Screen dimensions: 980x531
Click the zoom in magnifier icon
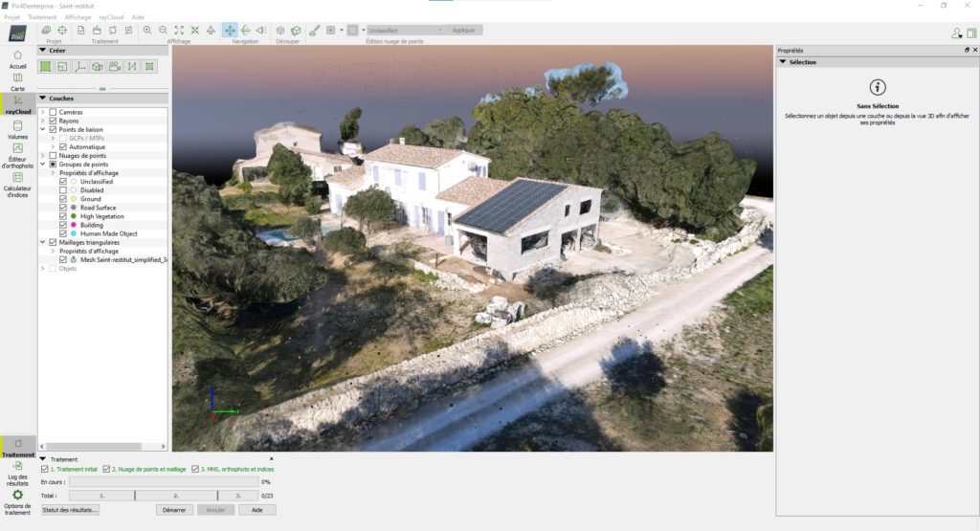pyautogui.click(x=147, y=30)
